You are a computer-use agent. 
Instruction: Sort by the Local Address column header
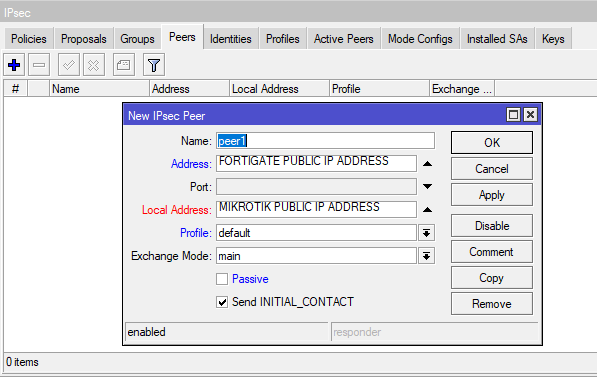(279, 89)
